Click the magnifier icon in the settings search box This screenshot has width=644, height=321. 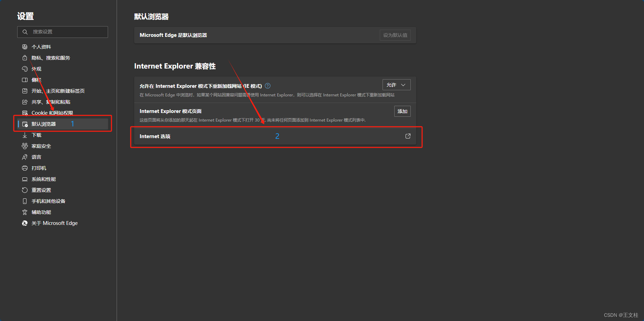25,32
